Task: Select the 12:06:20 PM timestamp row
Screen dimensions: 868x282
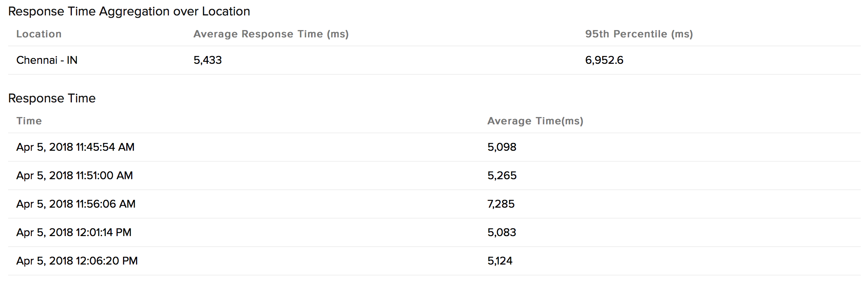Action: [x=77, y=261]
